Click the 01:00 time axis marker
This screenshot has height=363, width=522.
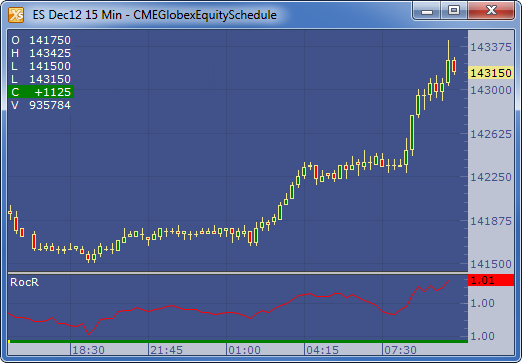tap(244, 350)
